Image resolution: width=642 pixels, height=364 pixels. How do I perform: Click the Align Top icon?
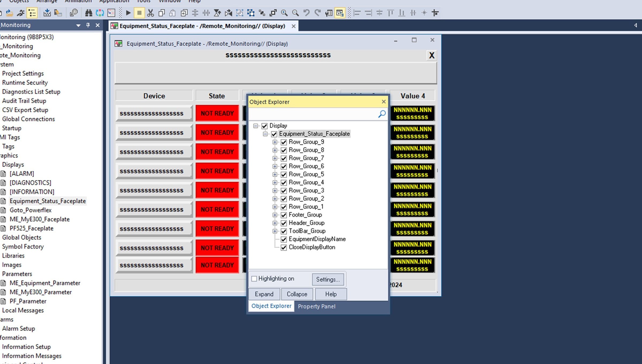coord(391,13)
